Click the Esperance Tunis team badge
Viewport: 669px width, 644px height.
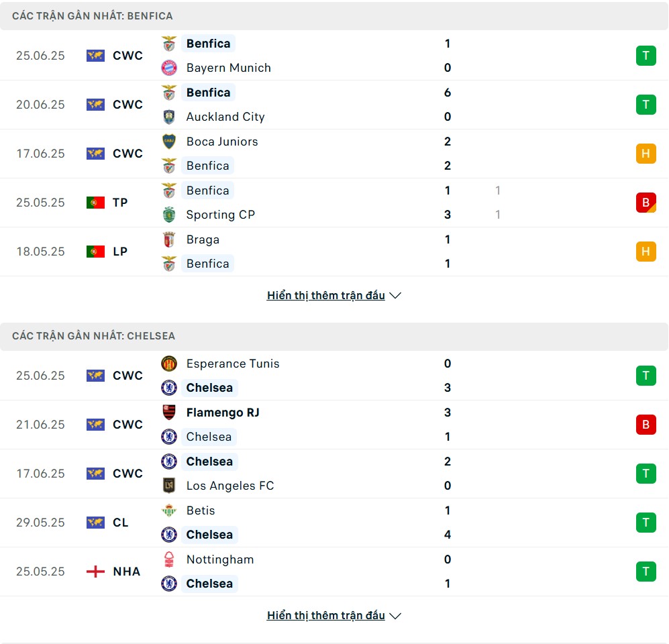click(x=169, y=364)
